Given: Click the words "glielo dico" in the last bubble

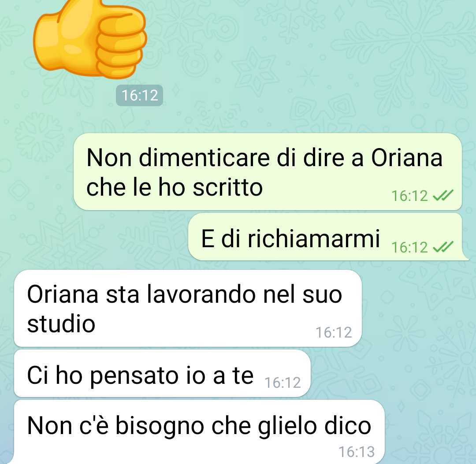Looking at the screenshot, I should coord(315,427).
